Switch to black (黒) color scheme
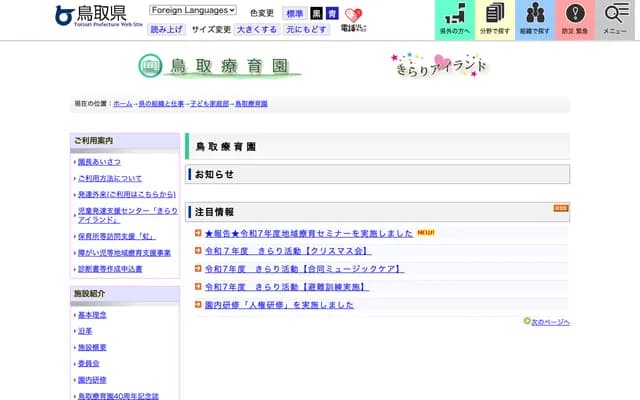 316,14
